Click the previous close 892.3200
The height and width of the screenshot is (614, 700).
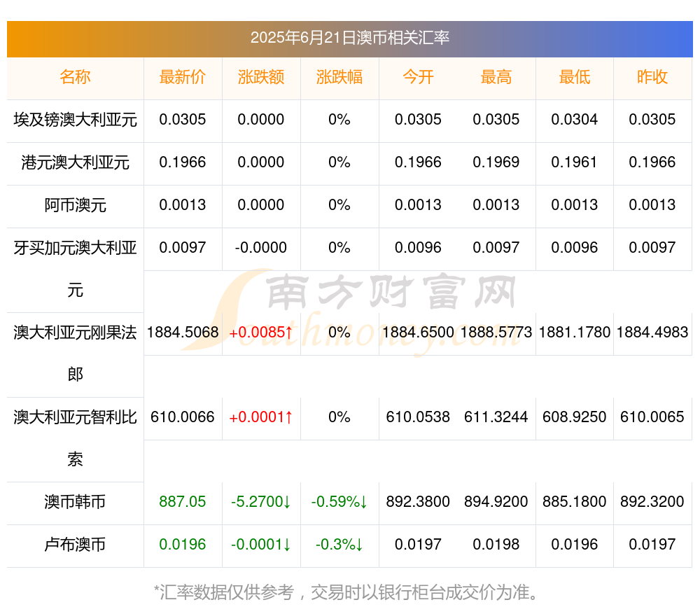coord(652,502)
